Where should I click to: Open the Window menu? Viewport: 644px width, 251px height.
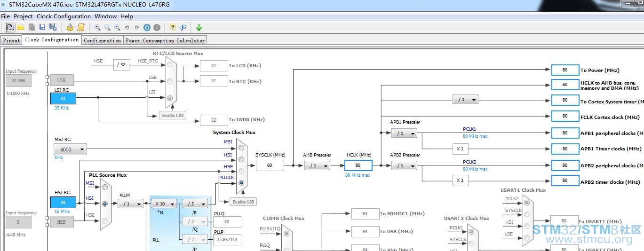(105, 16)
